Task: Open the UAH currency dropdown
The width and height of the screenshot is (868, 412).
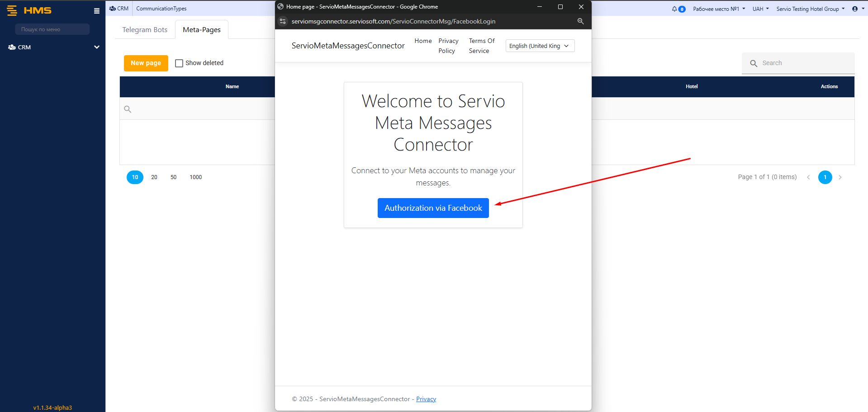Action: tap(760, 9)
